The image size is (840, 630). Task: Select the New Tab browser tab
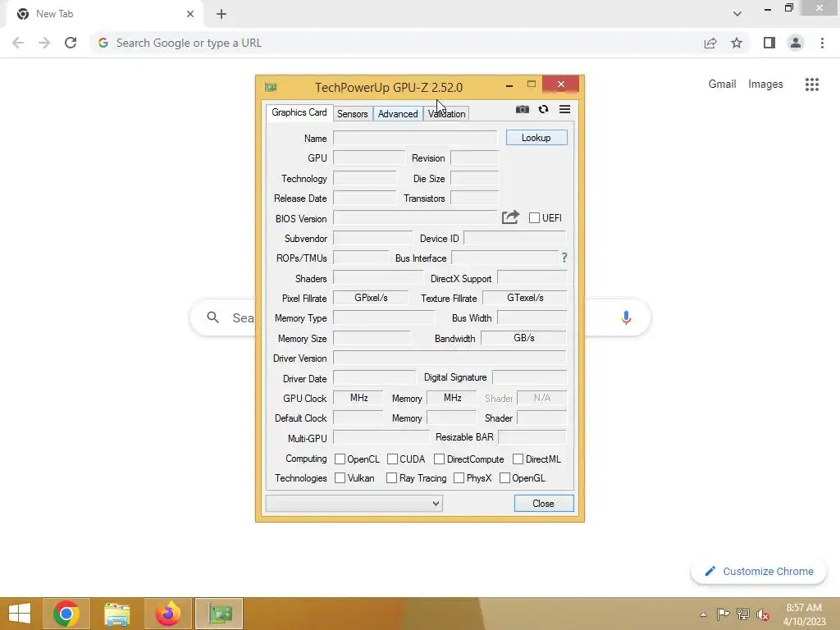(x=104, y=14)
